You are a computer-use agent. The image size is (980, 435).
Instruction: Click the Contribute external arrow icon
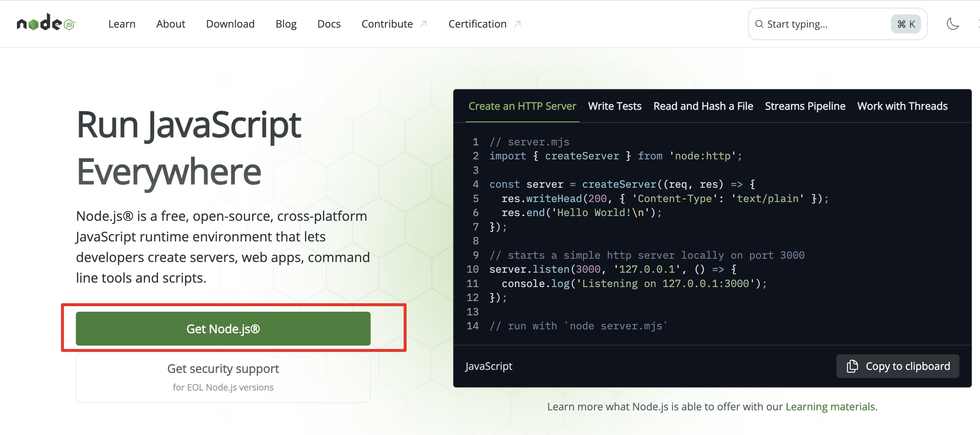click(423, 24)
